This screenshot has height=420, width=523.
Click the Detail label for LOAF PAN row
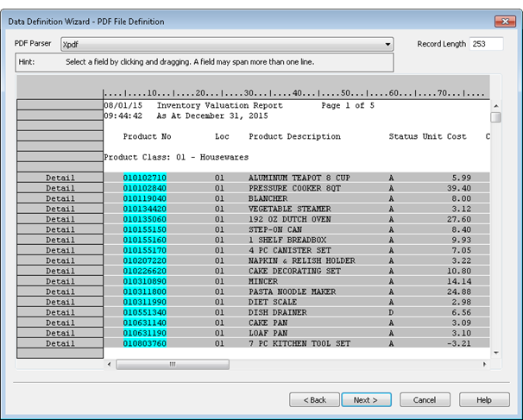[60, 333]
